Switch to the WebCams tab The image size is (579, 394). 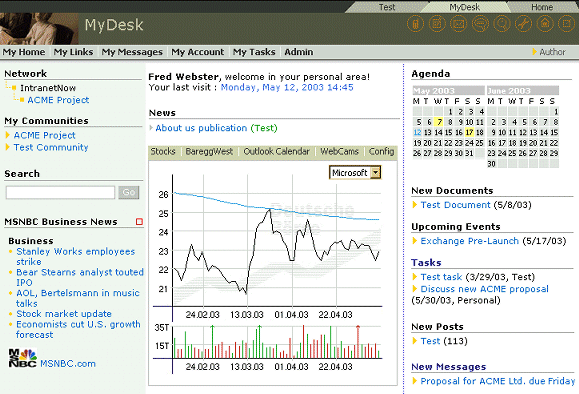[339, 151]
